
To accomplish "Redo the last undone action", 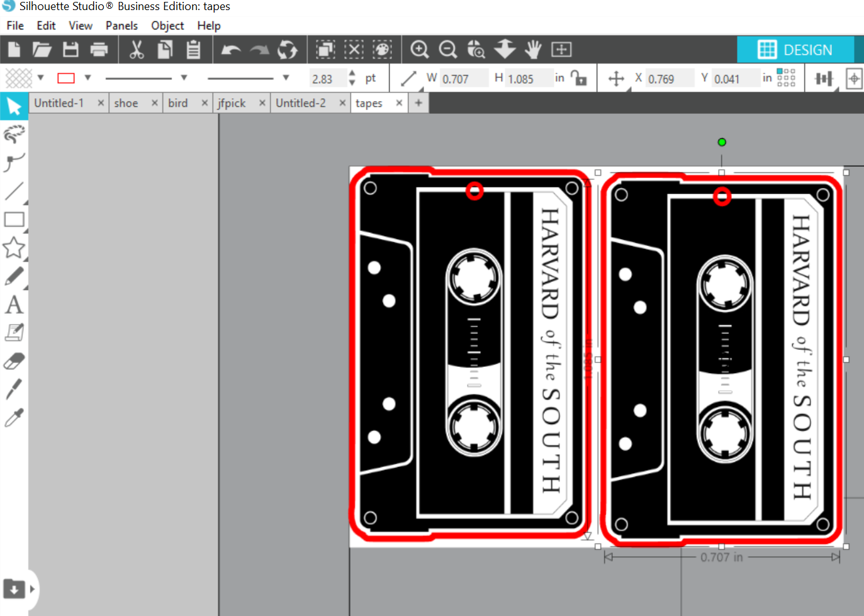I will tap(259, 50).
